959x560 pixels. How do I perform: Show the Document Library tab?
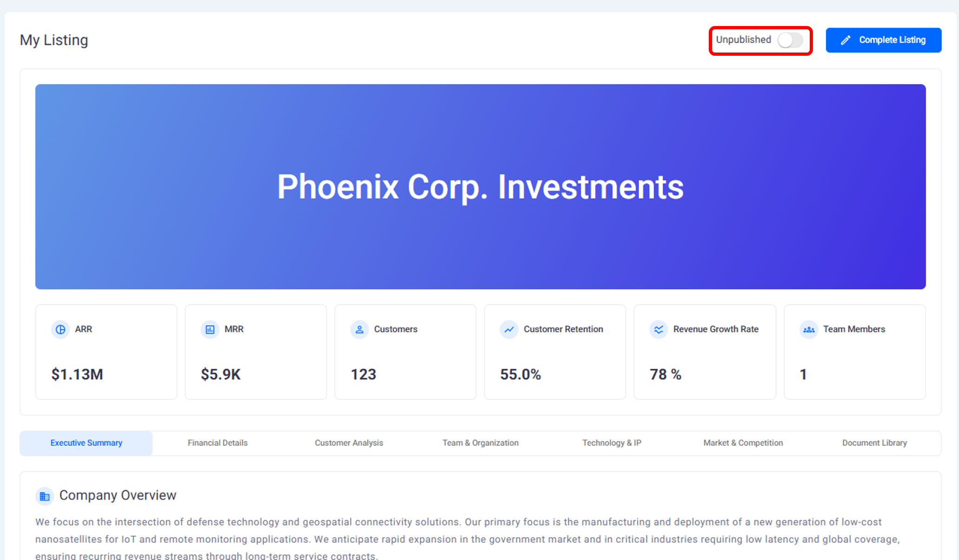[x=874, y=443]
